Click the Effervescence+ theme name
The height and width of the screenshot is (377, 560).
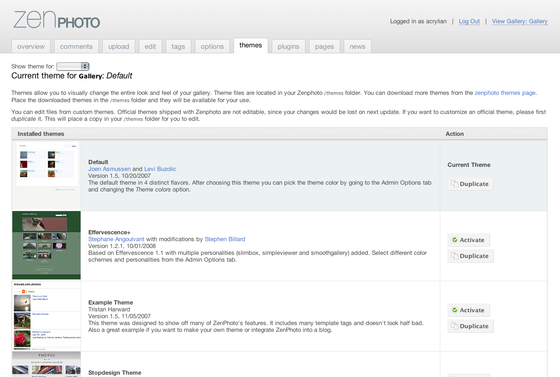tap(109, 232)
